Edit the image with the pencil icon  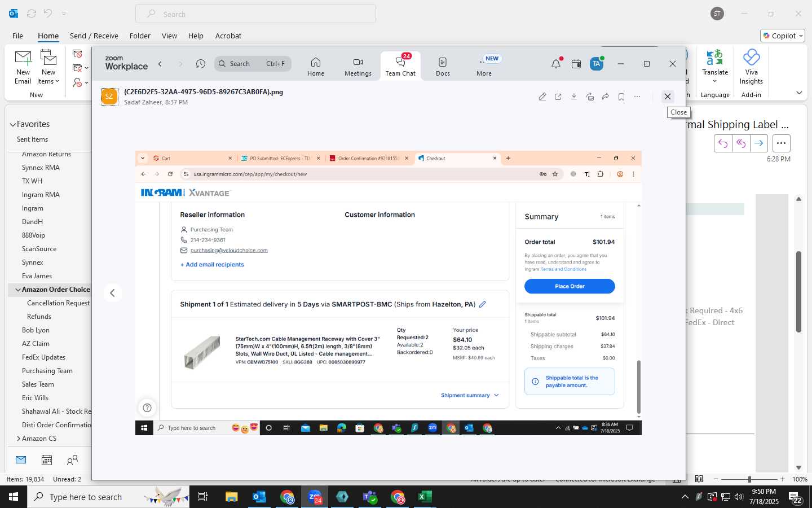[x=542, y=97]
